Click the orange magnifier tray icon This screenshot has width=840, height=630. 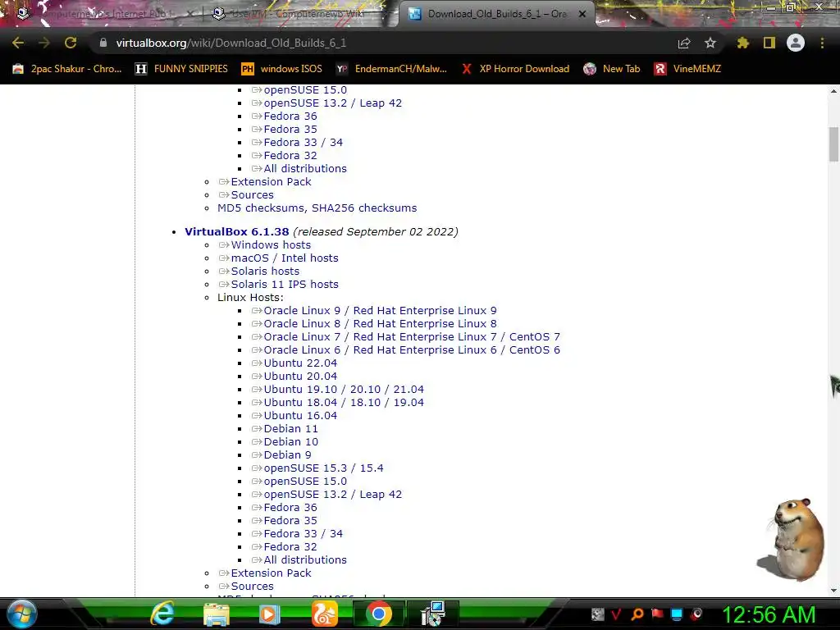point(637,614)
